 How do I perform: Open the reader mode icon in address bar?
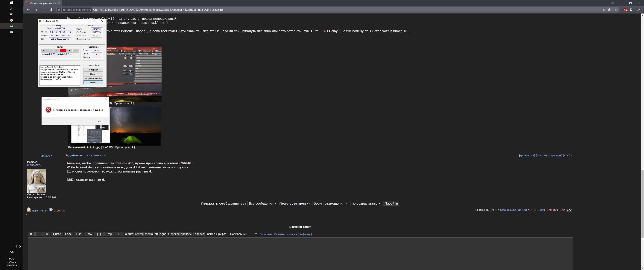coord(604,10)
